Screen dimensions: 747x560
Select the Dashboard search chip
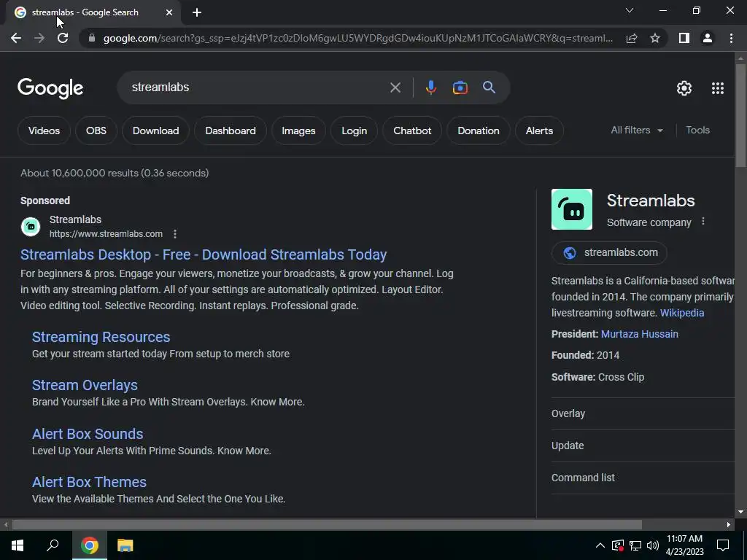[x=231, y=131]
